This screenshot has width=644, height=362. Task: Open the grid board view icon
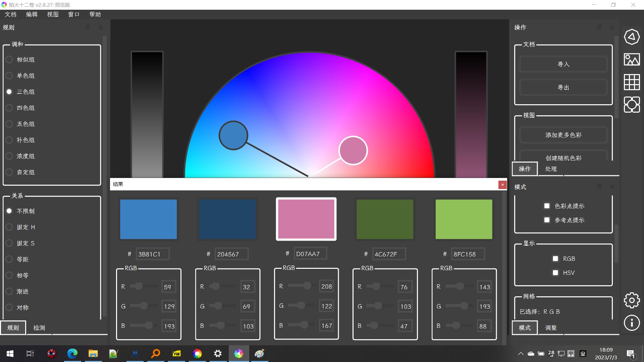tap(632, 82)
